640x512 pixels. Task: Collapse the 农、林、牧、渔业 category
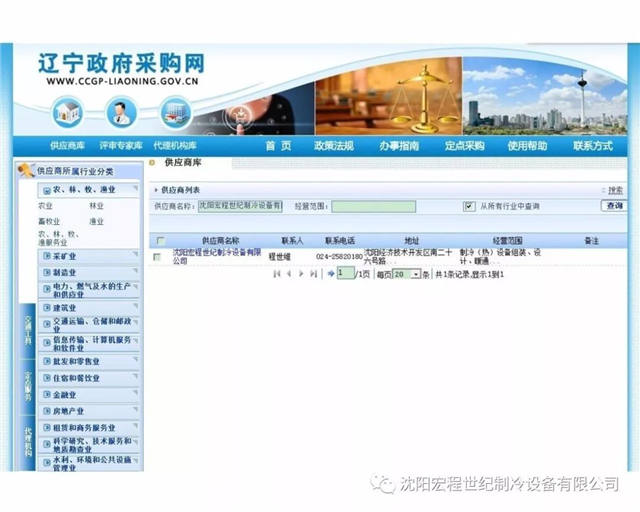(x=88, y=190)
